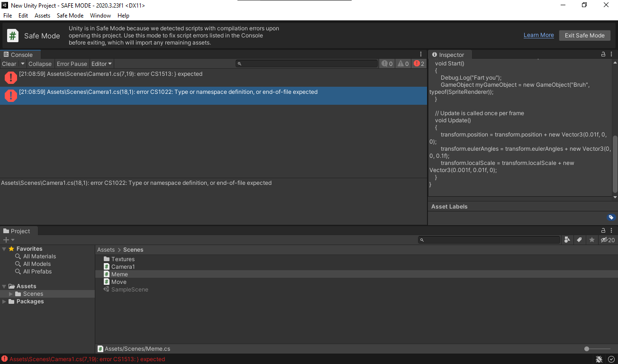Collapse the Assets tree section

click(x=4, y=286)
